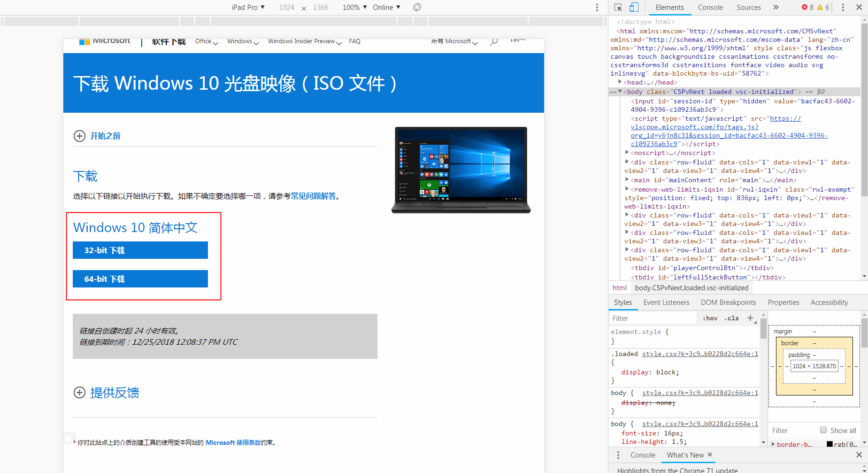The width and height of the screenshot is (868, 473).
Task: Open the Office nav dropdown
Action: click(x=207, y=41)
